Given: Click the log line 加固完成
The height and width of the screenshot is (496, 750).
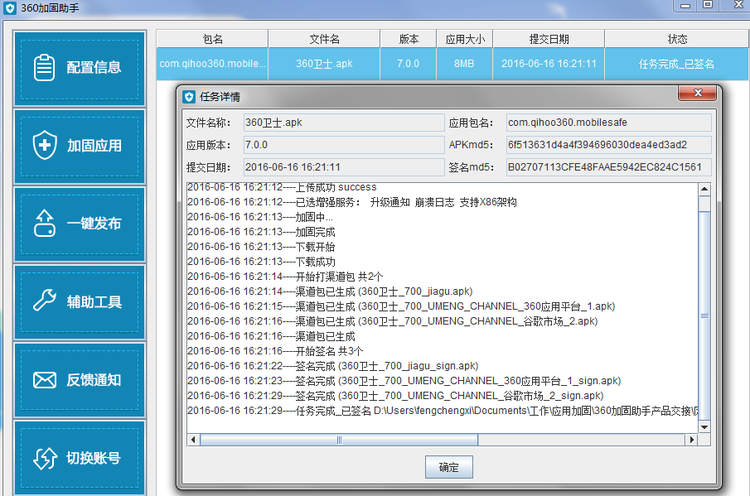Looking at the screenshot, I should [261, 232].
